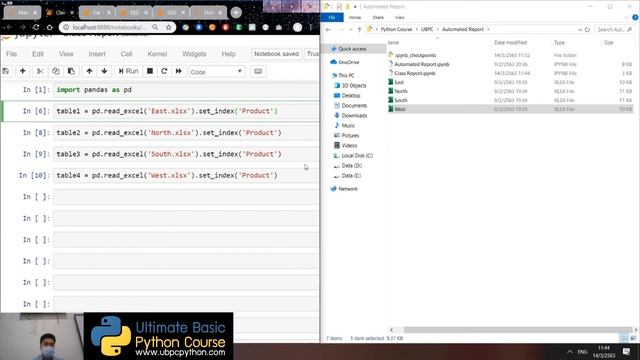640x360 pixels.
Task: Open Desktop in Explorer sidebar
Action: click(x=351, y=96)
